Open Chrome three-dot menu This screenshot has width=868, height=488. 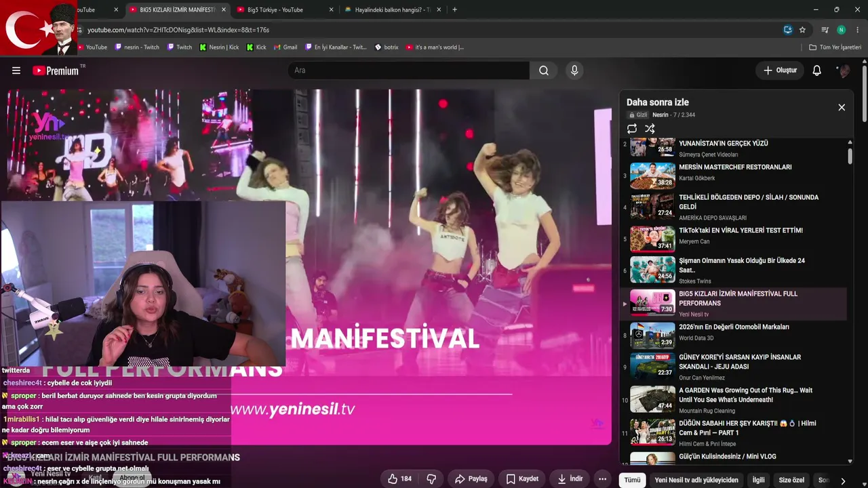click(x=858, y=30)
